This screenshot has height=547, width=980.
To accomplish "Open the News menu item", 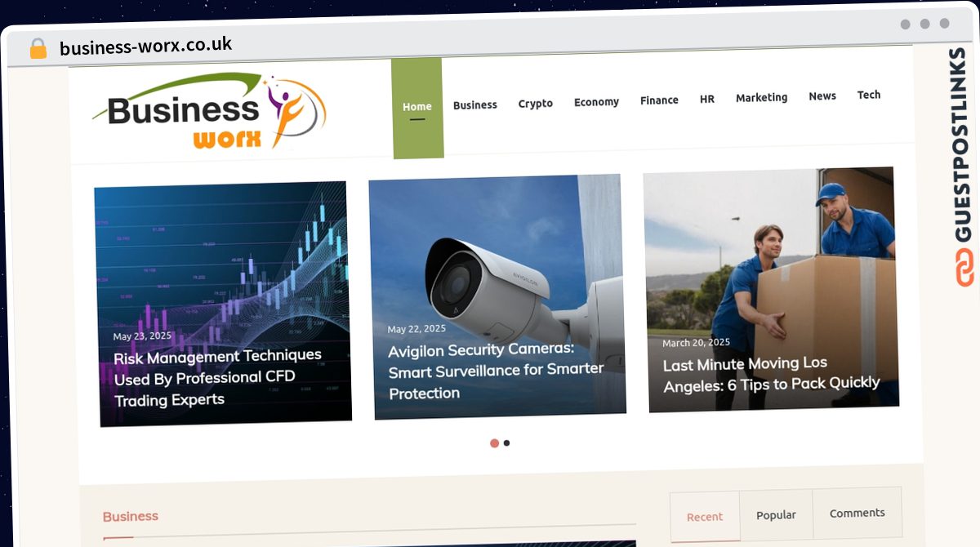I will coord(822,96).
